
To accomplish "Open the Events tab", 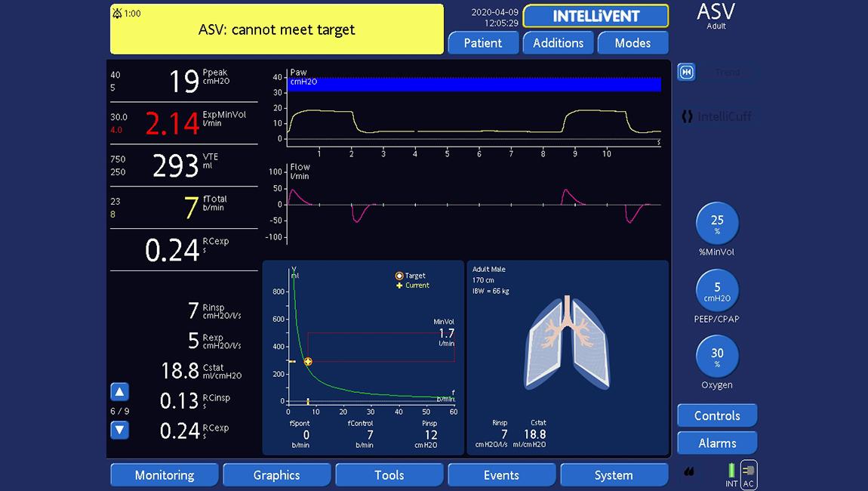I will [x=501, y=474].
